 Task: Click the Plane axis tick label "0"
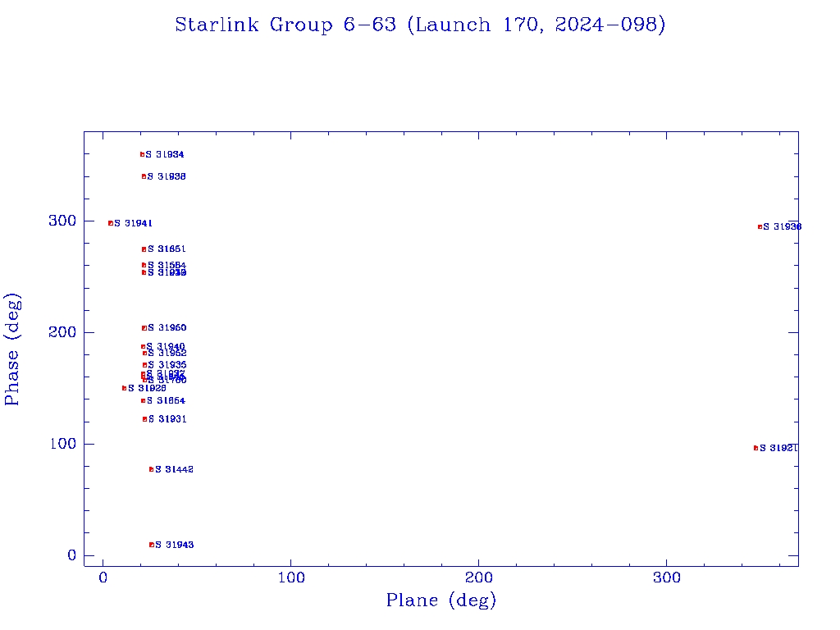[x=103, y=577]
